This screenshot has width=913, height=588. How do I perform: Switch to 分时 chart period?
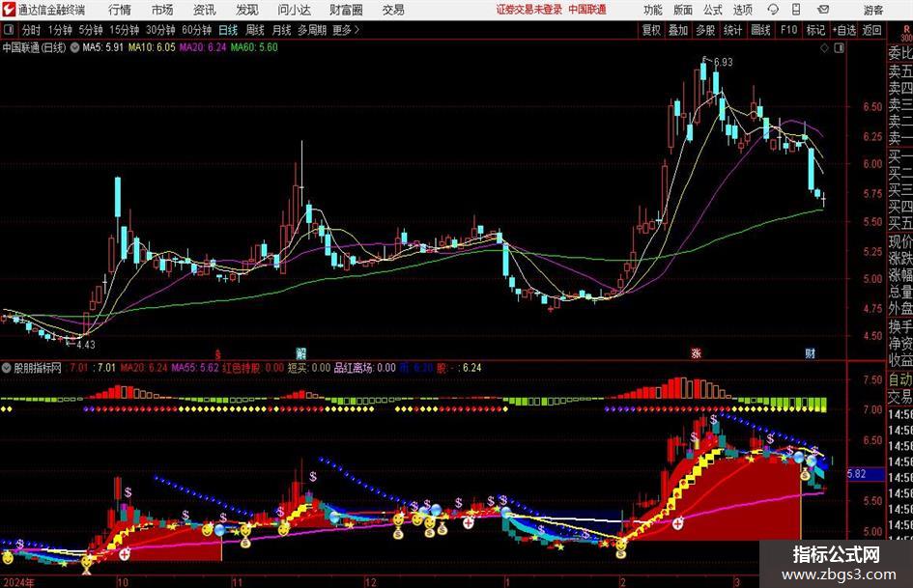(32, 30)
